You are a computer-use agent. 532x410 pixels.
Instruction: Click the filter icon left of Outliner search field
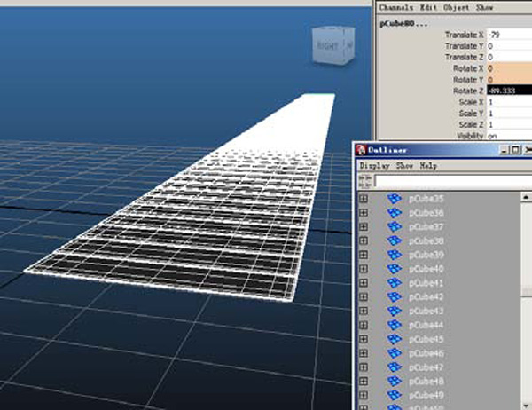pos(364,181)
